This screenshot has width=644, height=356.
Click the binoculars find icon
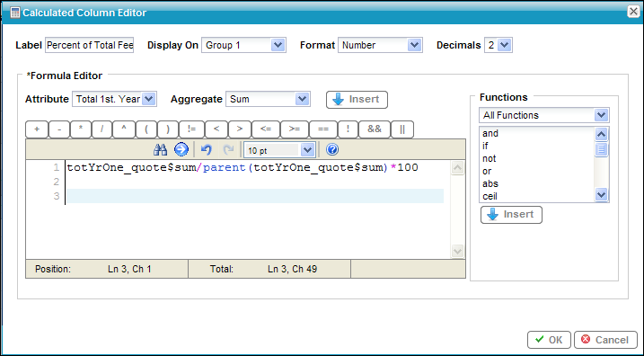pos(160,149)
